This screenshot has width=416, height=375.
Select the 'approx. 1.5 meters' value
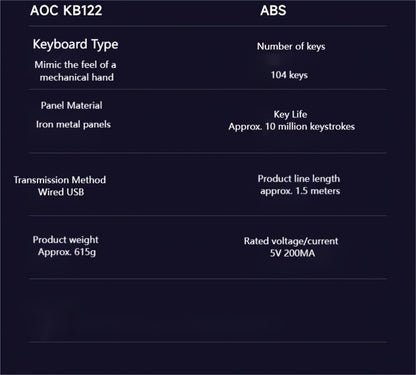click(x=300, y=191)
